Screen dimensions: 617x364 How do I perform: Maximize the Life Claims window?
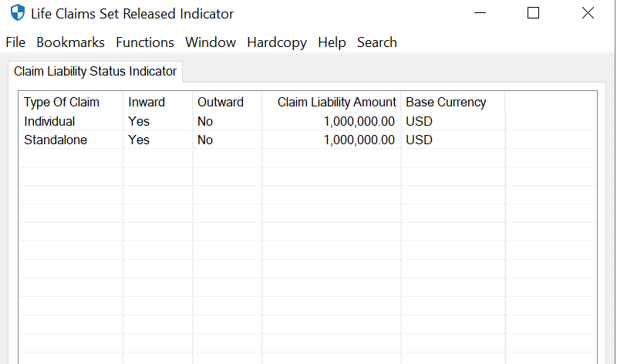(533, 13)
